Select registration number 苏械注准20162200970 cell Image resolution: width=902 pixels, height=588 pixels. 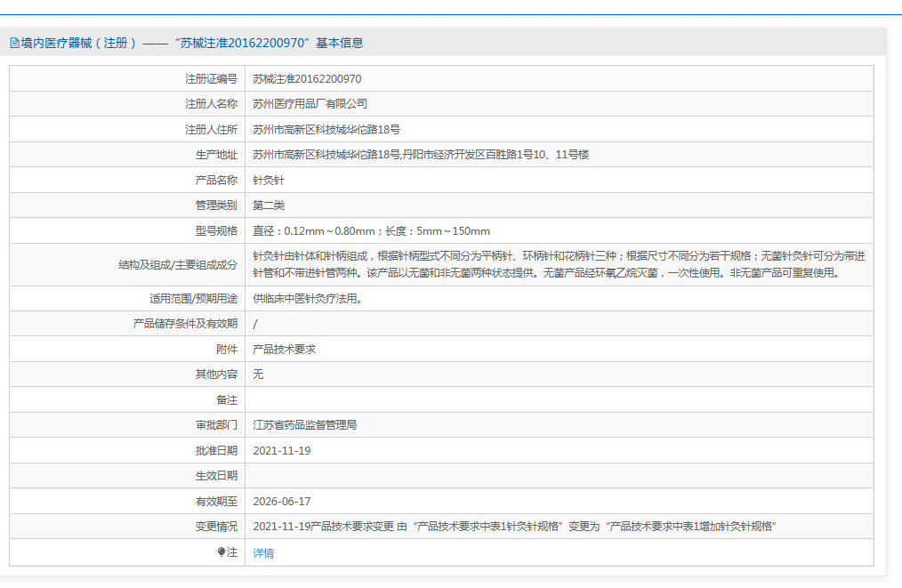(307, 79)
